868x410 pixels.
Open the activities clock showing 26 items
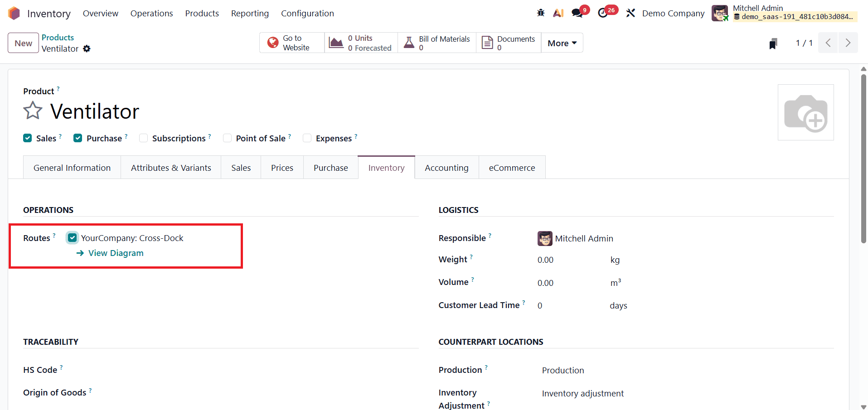click(x=603, y=13)
